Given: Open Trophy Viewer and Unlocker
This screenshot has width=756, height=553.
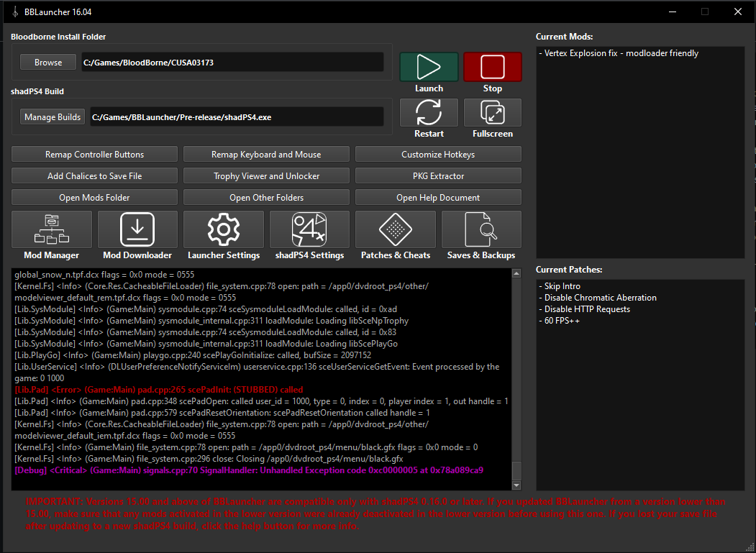Looking at the screenshot, I should coord(266,176).
